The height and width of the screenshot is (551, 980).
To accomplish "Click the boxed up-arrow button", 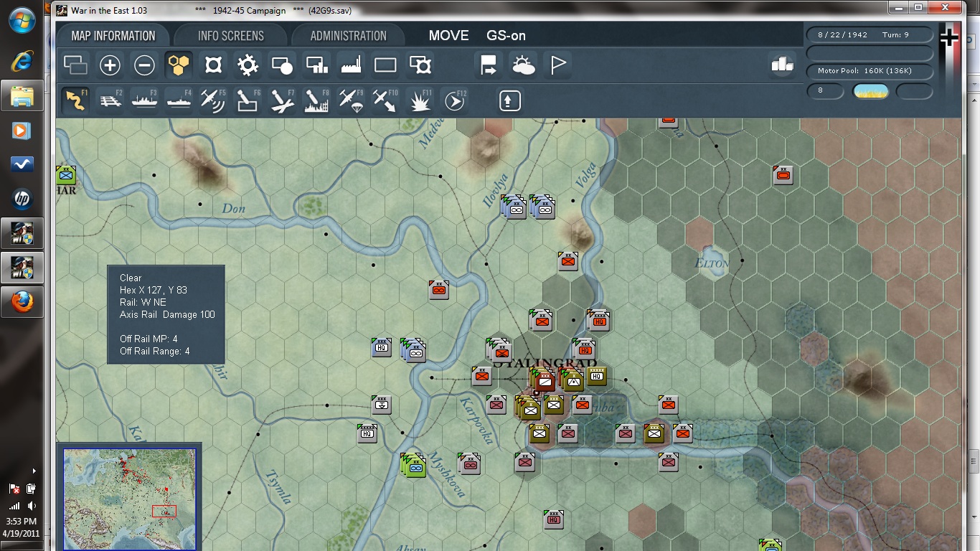I will 509,100.
